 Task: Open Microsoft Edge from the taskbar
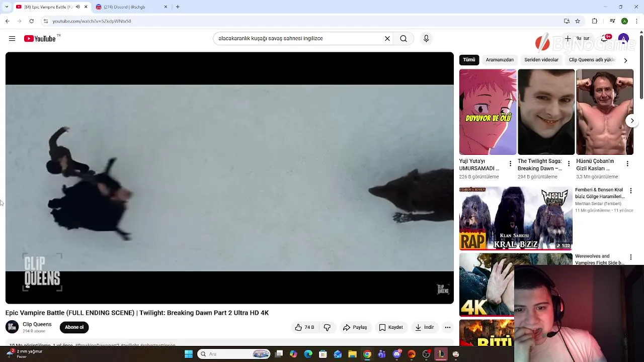(x=308, y=354)
